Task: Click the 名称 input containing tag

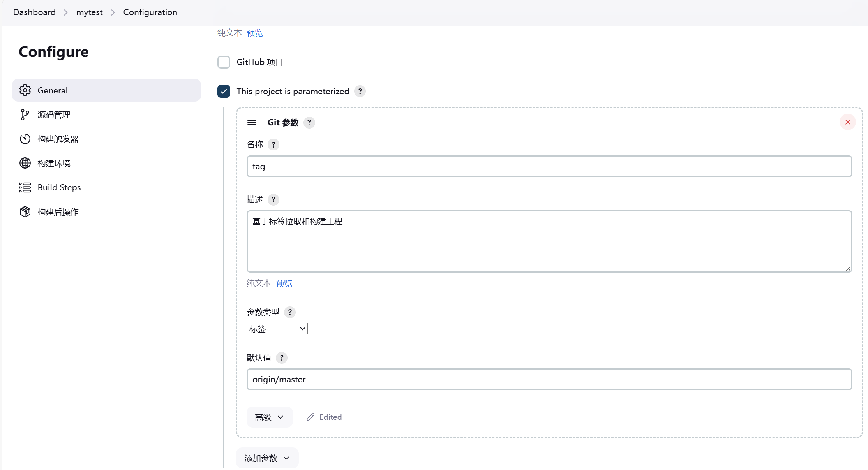Action: (x=549, y=166)
